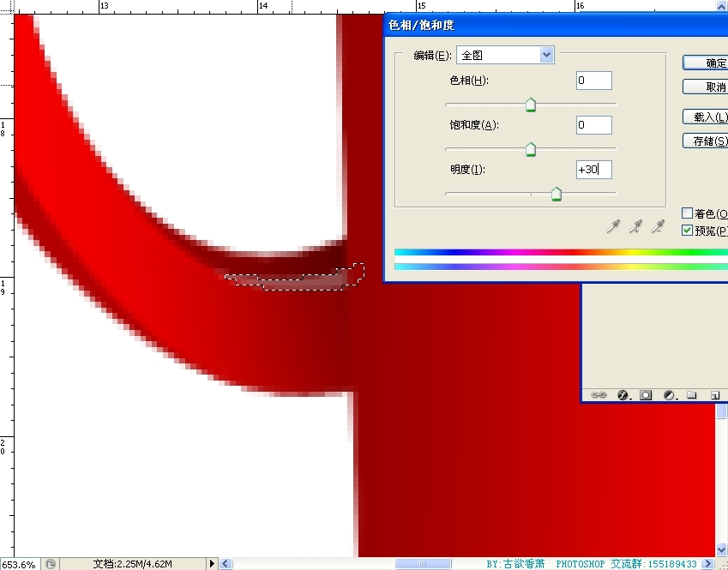Open the layer style fx menu

[x=623, y=395]
